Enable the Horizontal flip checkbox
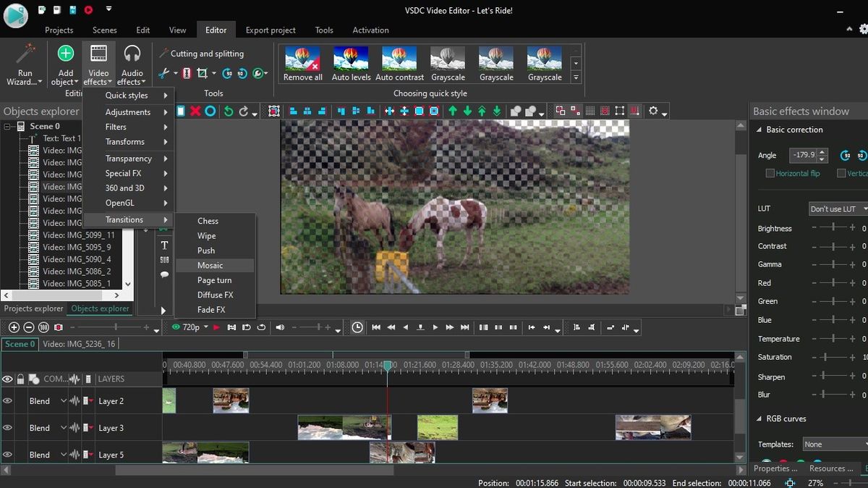Image resolution: width=868 pixels, height=488 pixels. [770, 173]
